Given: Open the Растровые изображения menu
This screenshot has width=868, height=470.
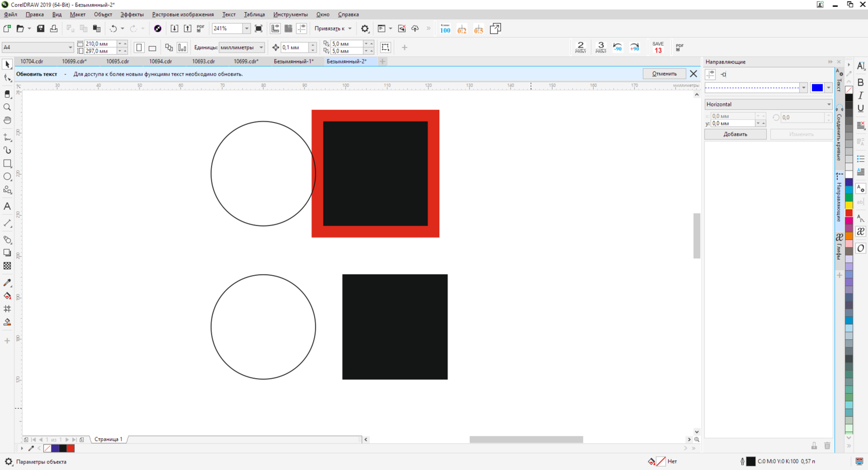Looking at the screenshot, I should 183,14.
